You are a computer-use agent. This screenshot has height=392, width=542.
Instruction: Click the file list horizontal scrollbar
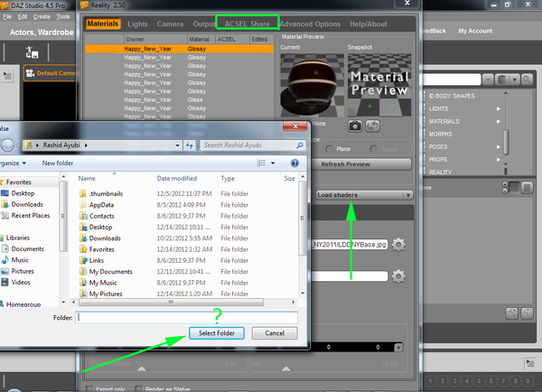(x=171, y=302)
